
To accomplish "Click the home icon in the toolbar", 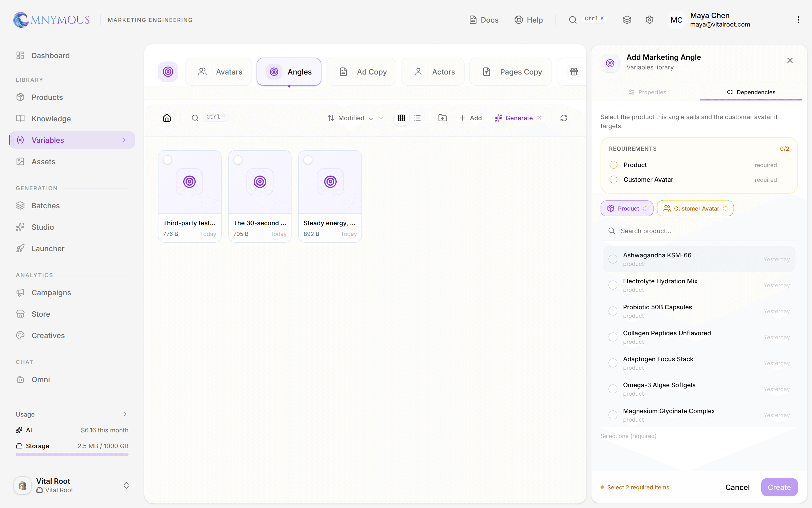I will [167, 118].
